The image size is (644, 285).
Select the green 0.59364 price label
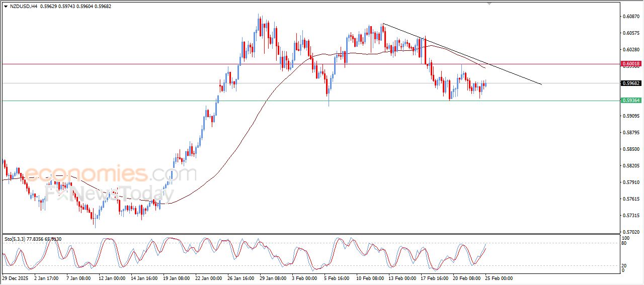(x=631, y=101)
